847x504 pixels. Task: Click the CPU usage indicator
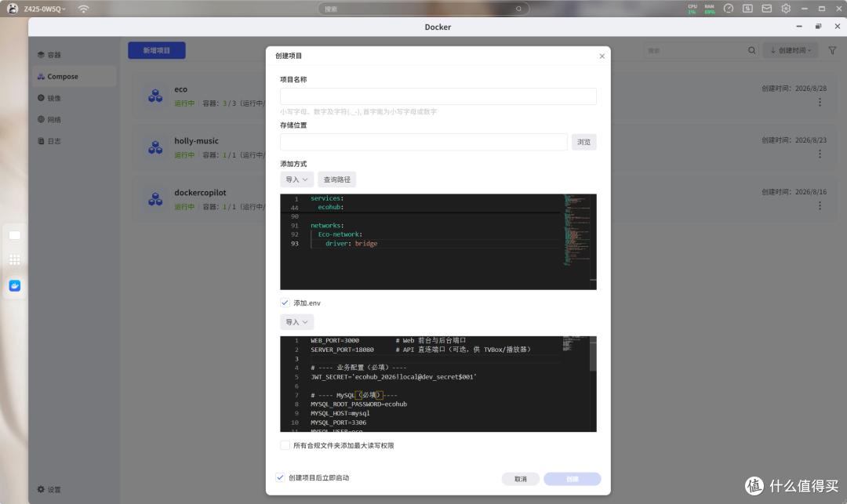692,9
